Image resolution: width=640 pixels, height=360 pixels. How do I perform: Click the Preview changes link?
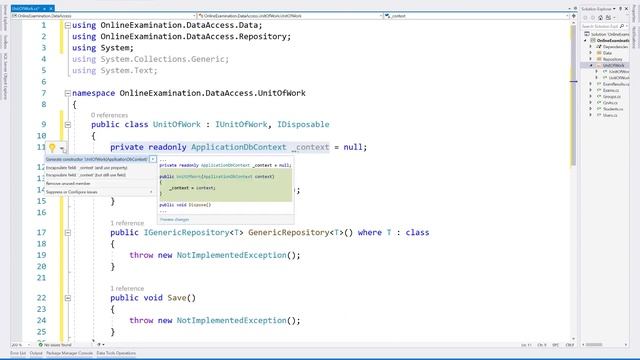(x=174, y=220)
